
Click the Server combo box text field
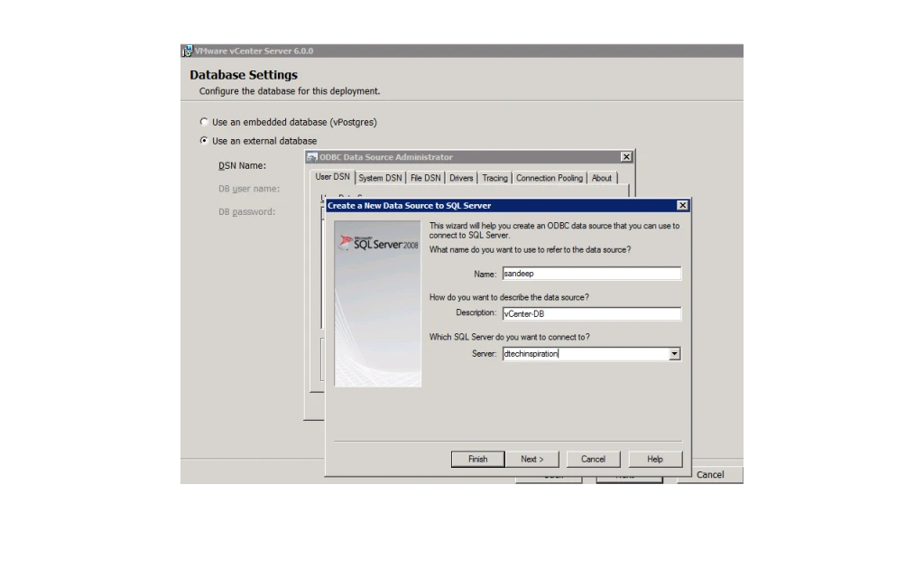pos(586,354)
